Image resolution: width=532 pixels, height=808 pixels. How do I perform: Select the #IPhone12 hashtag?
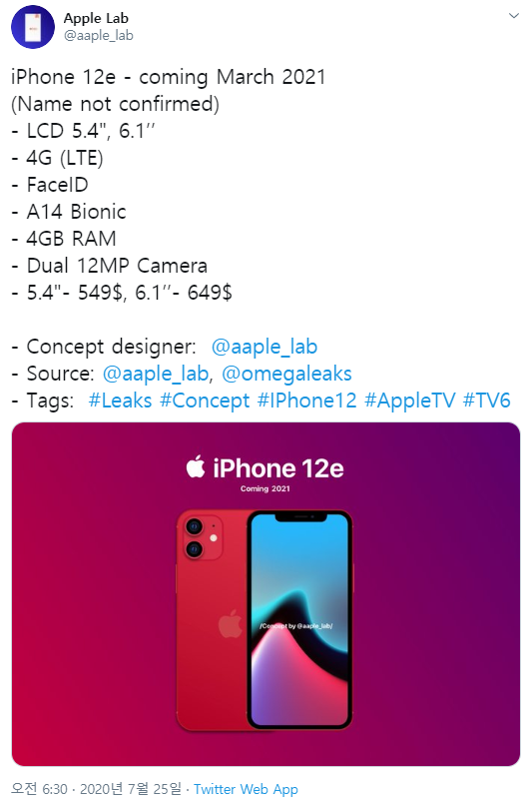click(307, 401)
